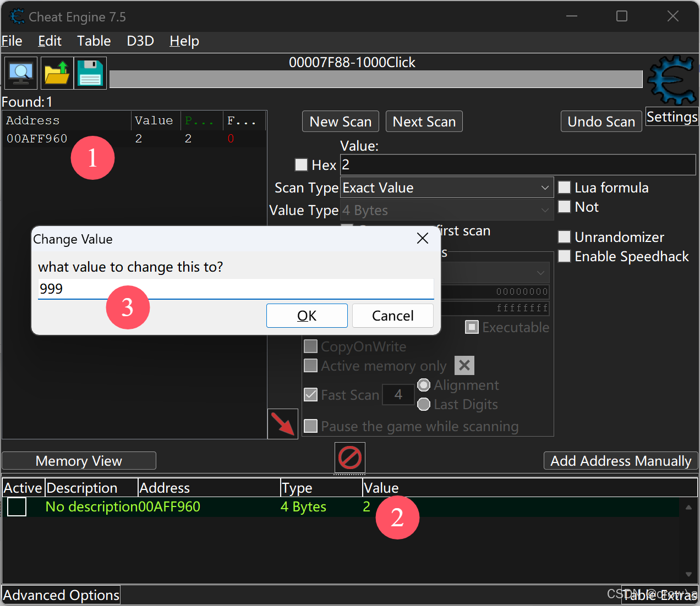This screenshot has width=700, height=606.
Task: Enable Speedhack
Action: (x=564, y=256)
